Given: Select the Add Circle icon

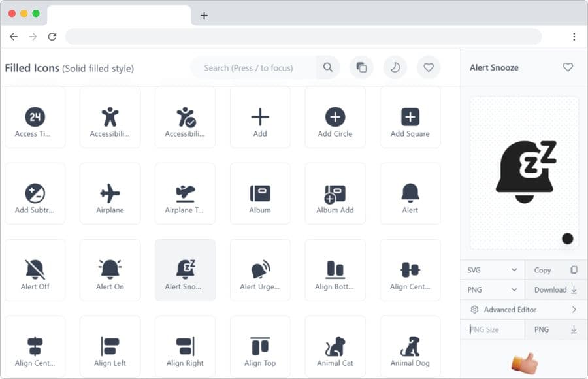Looking at the screenshot, I should (x=335, y=116).
